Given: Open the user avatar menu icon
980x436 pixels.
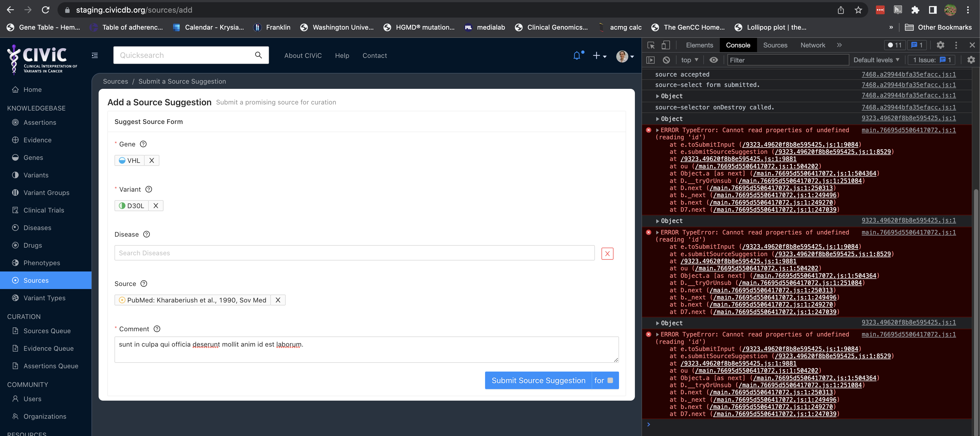Looking at the screenshot, I should [x=624, y=56].
